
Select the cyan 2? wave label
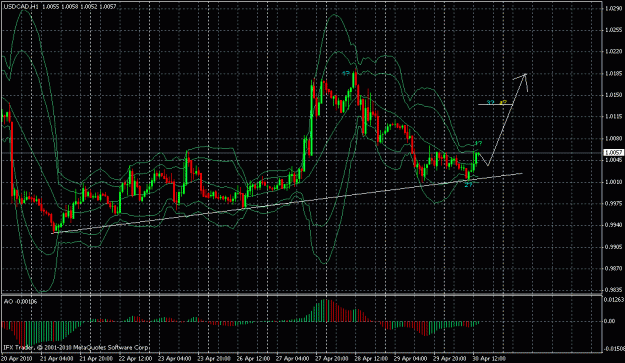(x=469, y=185)
